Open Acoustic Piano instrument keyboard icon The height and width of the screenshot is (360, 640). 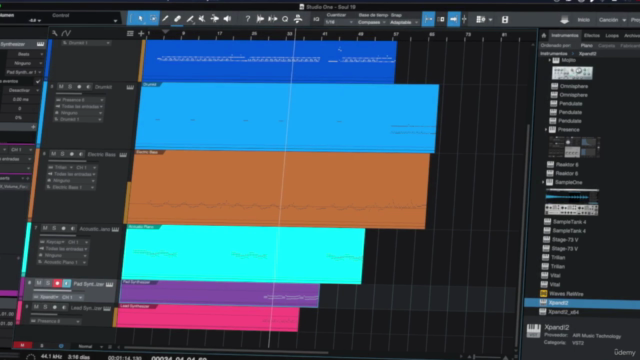pyautogui.click(x=116, y=229)
